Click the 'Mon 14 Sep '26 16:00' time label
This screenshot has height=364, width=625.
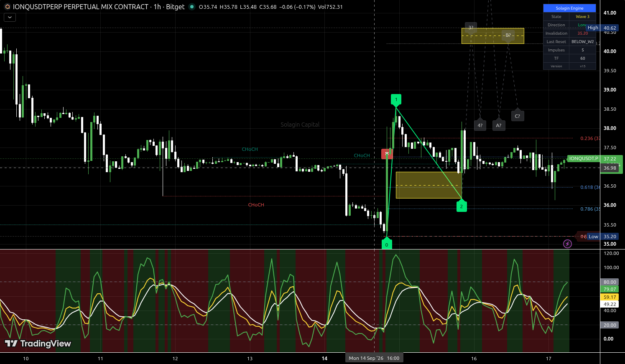point(374,358)
